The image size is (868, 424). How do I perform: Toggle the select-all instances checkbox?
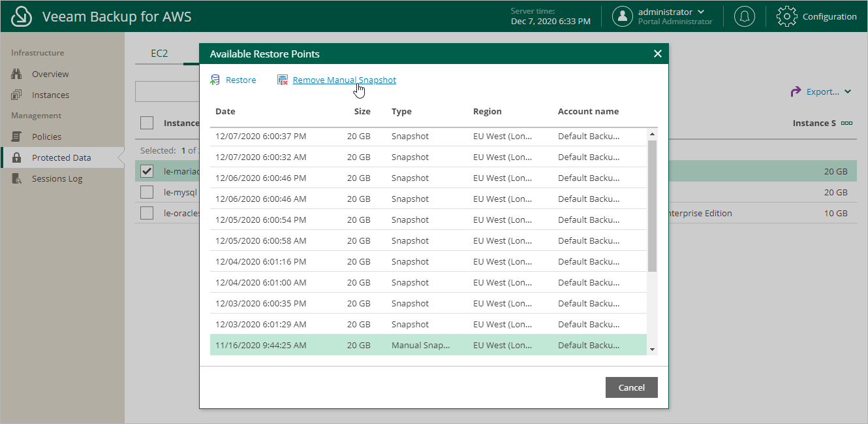pyautogui.click(x=147, y=123)
